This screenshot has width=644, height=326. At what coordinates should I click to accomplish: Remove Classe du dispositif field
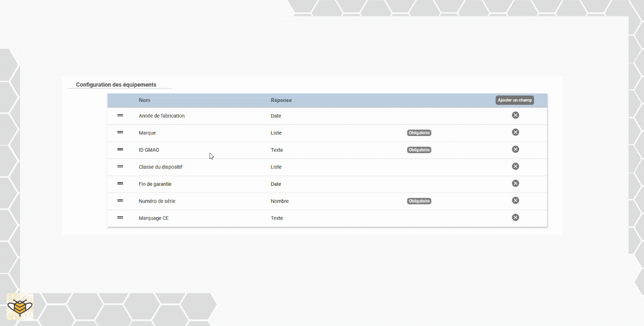[x=515, y=166]
